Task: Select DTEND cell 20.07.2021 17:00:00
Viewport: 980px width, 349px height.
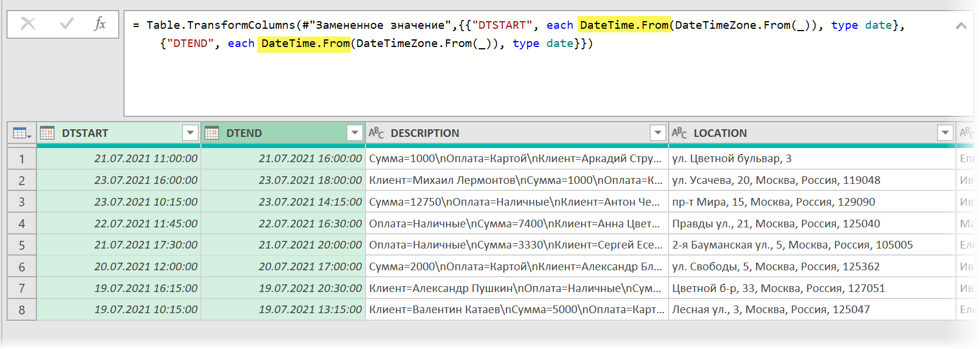Action: pos(283,266)
